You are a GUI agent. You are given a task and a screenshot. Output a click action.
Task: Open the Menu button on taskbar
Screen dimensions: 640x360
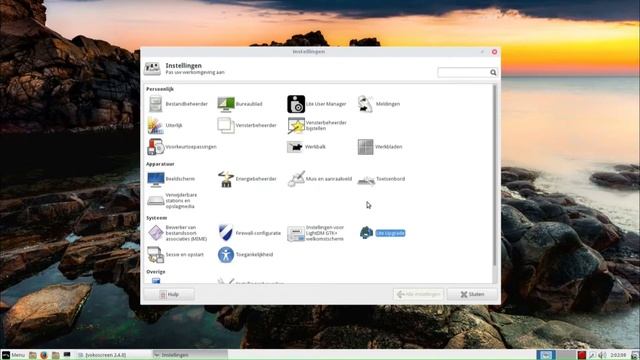click(13, 355)
